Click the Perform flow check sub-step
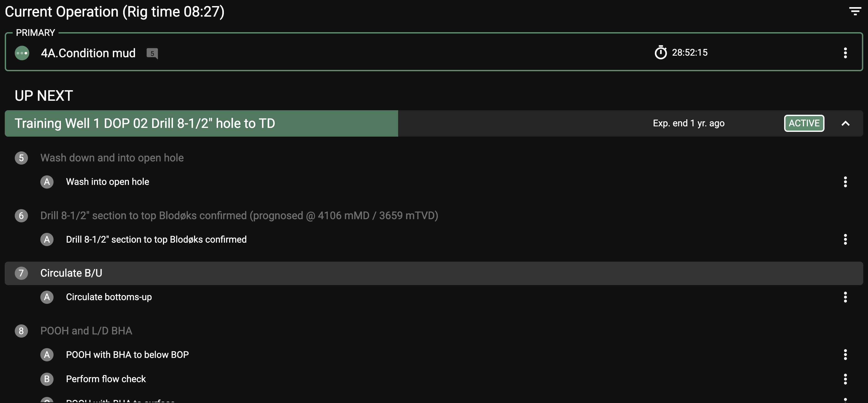868x403 pixels. [x=106, y=379]
